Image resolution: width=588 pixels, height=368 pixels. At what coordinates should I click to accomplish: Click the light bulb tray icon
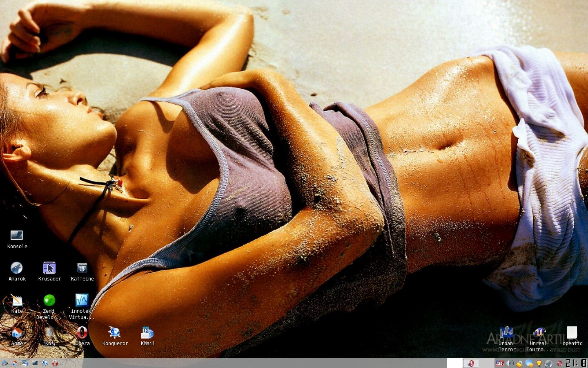coord(539,363)
